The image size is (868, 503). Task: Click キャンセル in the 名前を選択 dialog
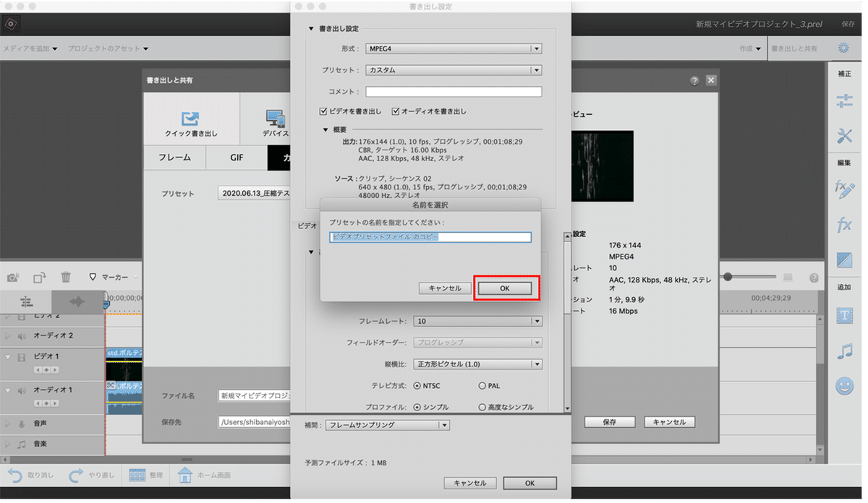[445, 288]
